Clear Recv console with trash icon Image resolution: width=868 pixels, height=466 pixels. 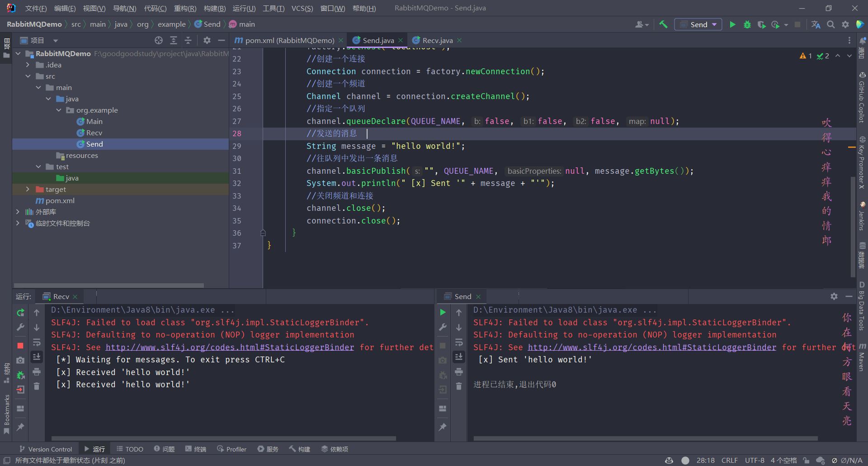tap(37, 386)
